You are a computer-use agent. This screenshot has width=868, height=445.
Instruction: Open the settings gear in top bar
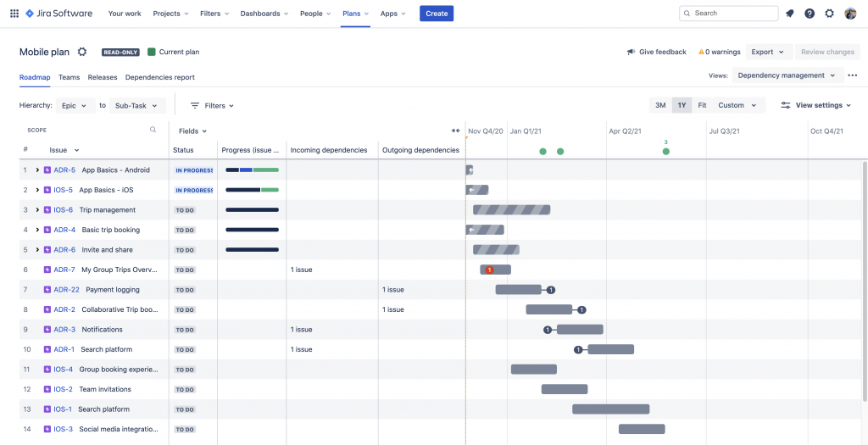pos(829,14)
